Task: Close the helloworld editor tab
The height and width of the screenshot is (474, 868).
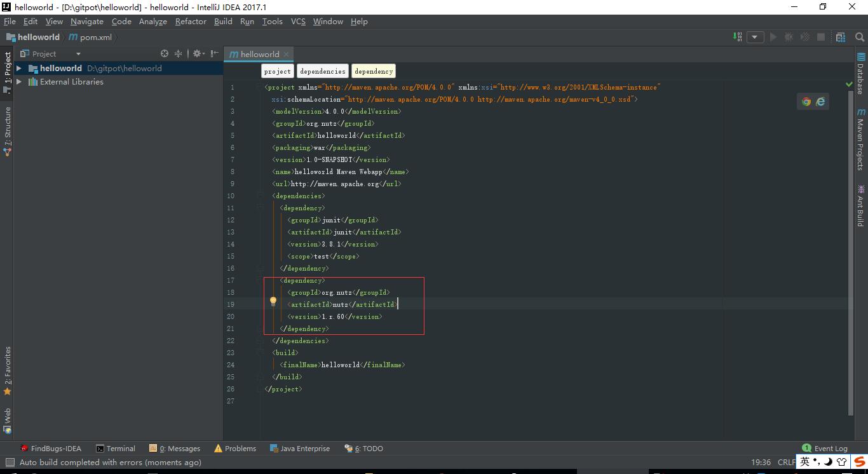Action: pos(286,54)
